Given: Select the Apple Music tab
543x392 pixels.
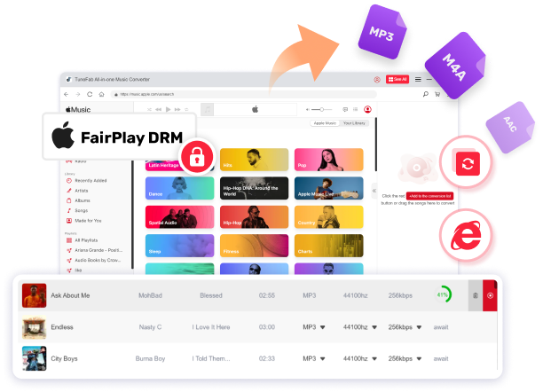Looking at the screenshot, I should click(x=325, y=123).
